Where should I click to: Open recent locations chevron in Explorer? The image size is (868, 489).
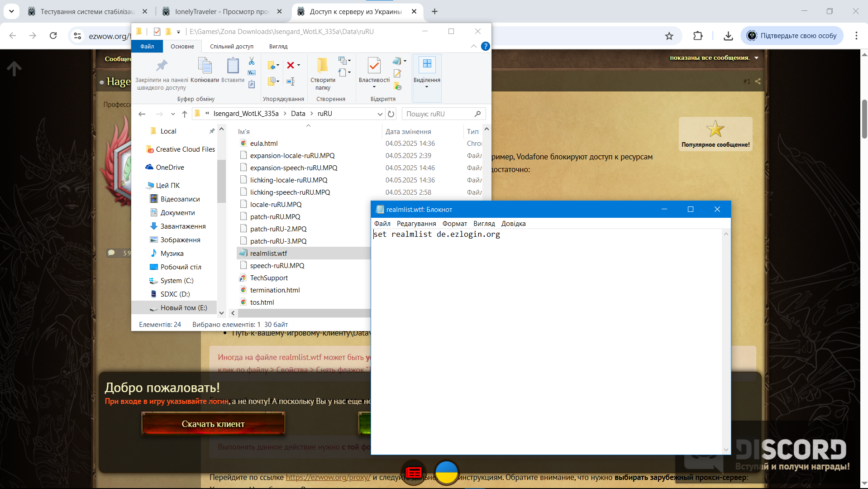(173, 114)
